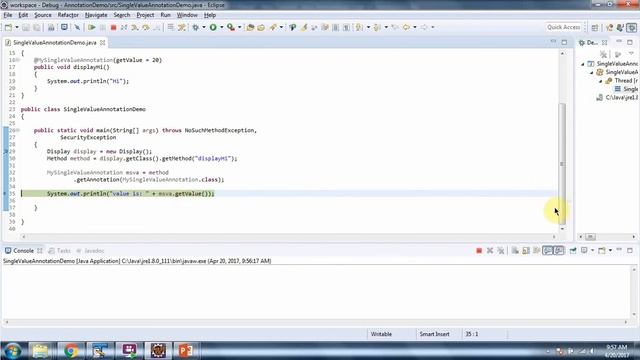
Task: Select the Thread tree item in Debug view
Action: pyautogui.click(x=622, y=81)
